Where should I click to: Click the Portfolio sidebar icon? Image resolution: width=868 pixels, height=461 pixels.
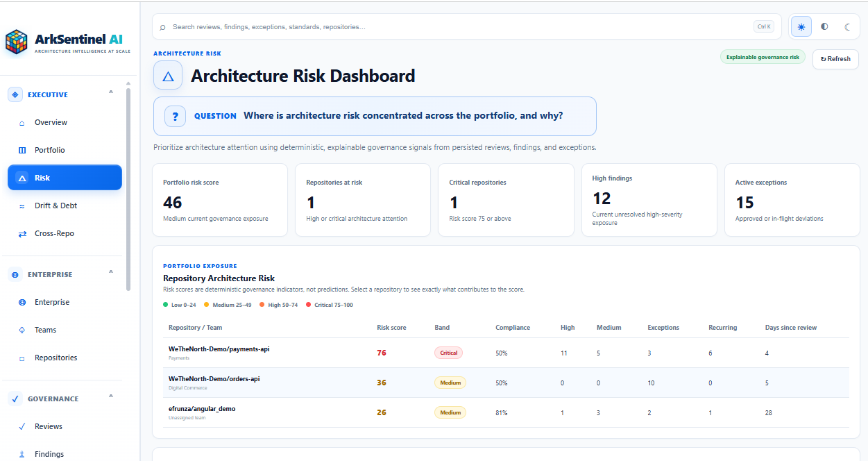coord(22,150)
